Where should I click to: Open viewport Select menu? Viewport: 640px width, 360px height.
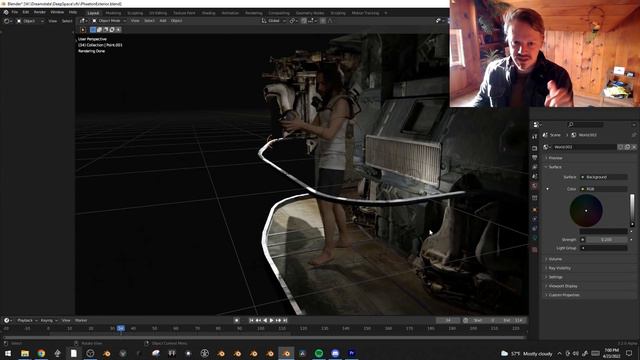(149, 20)
